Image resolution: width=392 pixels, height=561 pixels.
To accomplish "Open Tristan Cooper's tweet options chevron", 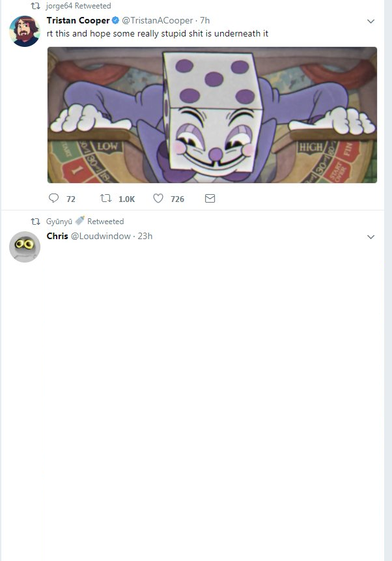I will [371, 21].
